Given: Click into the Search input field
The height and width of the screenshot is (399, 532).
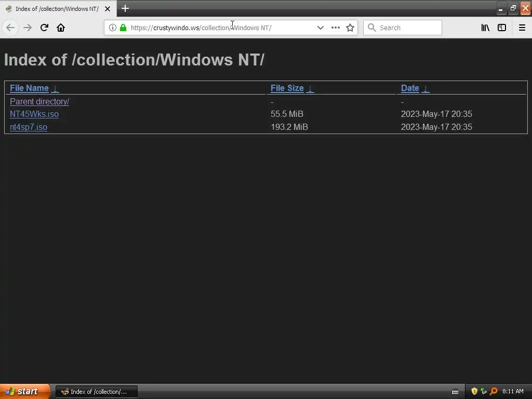Looking at the screenshot, I should (x=403, y=28).
